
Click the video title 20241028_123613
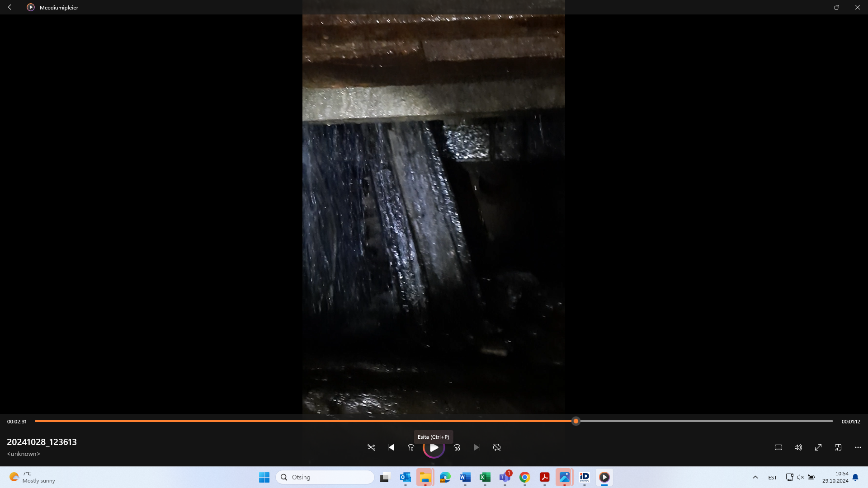(42, 442)
